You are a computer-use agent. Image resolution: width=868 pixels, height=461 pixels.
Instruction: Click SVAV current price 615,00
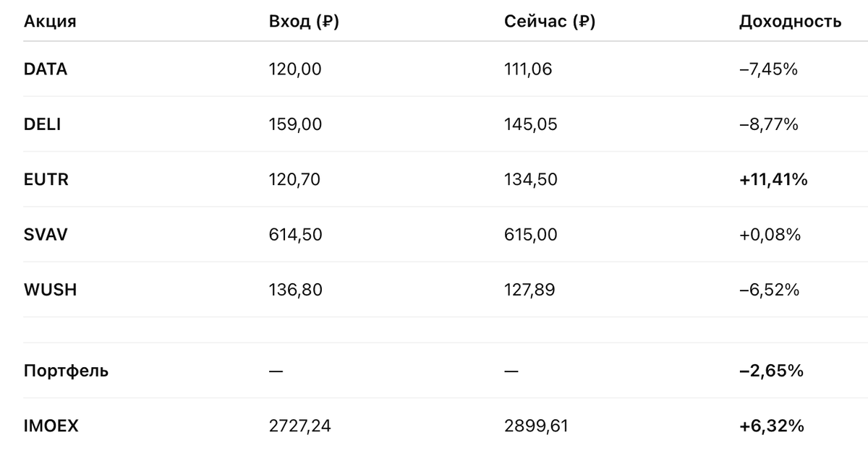click(531, 235)
